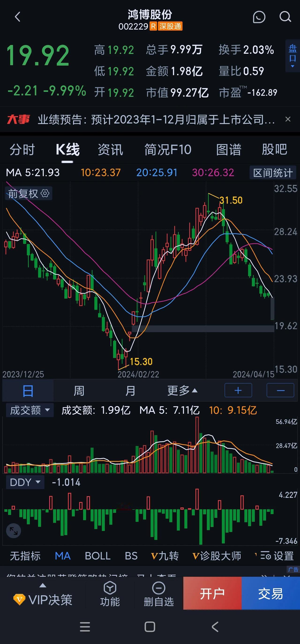Select 无指标 overlay option
The width and height of the screenshot is (300, 644).
25,556
